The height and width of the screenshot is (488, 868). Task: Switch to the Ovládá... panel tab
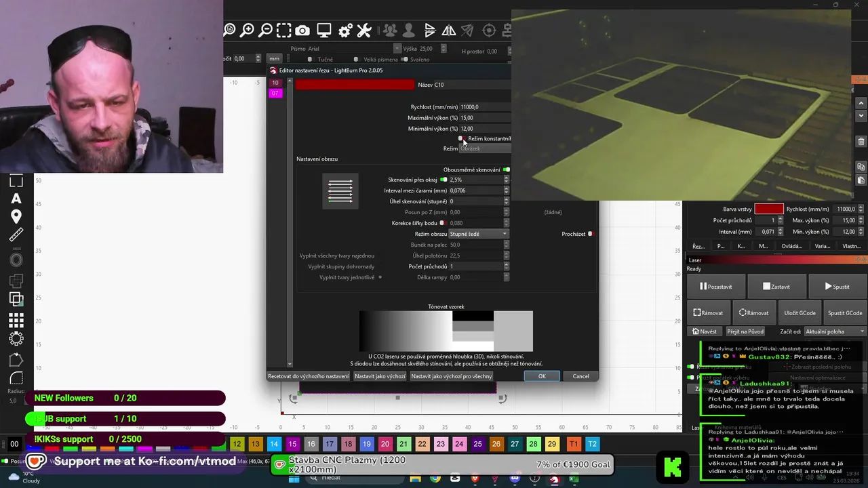(791, 246)
